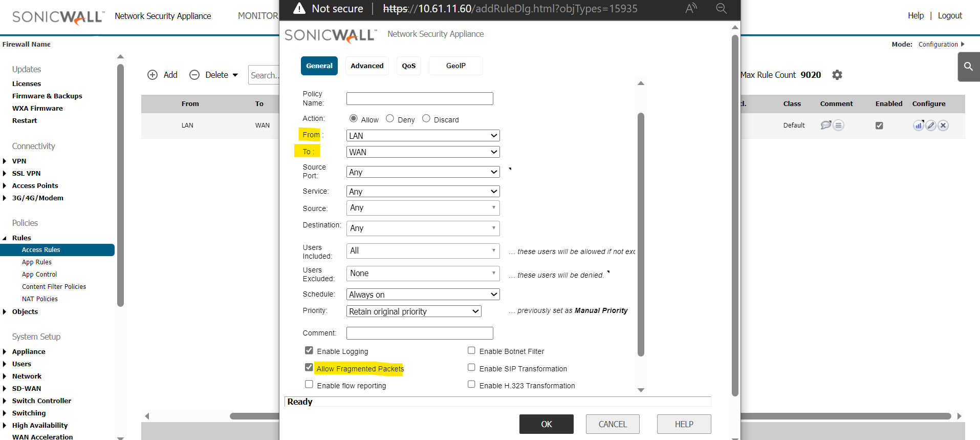Uncheck Allow Fragmented Packets checkbox
This screenshot has width=980, height=440.
click(309, 367)
